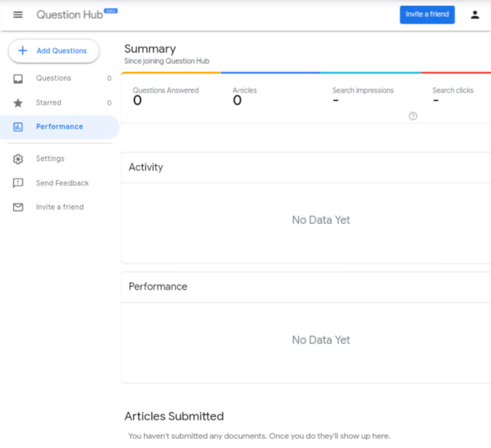Click the Questions count of 0
This screenshot has width=491, height=448.
109,78
